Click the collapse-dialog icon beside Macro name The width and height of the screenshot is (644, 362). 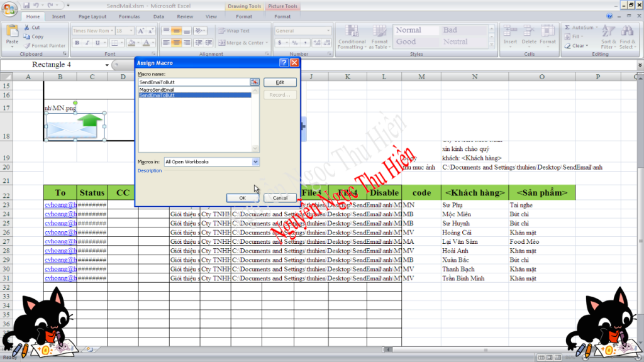pyautogui.click(x=255, y=82)
